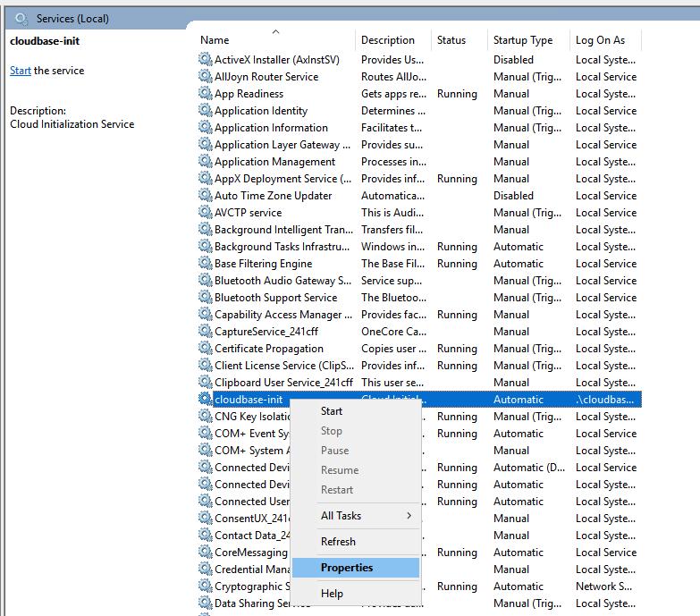Sort services by the Name column header
This screenshot has width=700, height=616.
pos(276,39)
